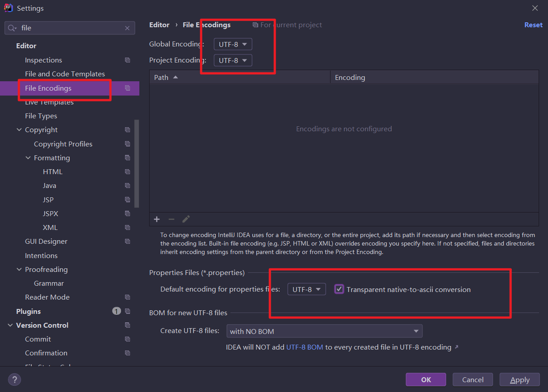Collapse the Copyright tree node

tap(19, 130)
